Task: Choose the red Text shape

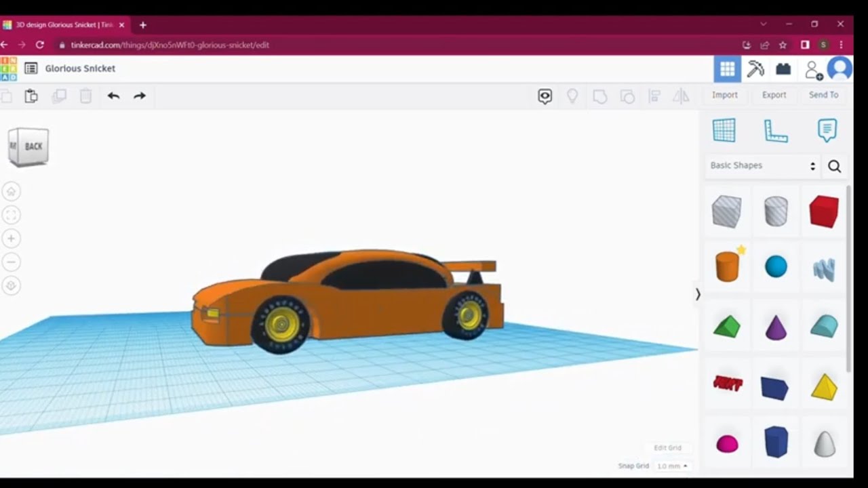Action: (x=728, y=384)
